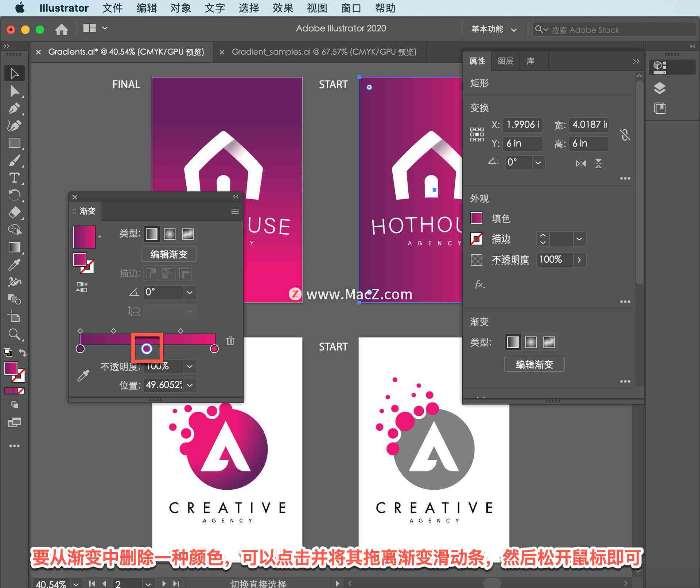Open Edit Toolbar three dots
The height and width of the screenshot is (588, 700).
point(15,446)
